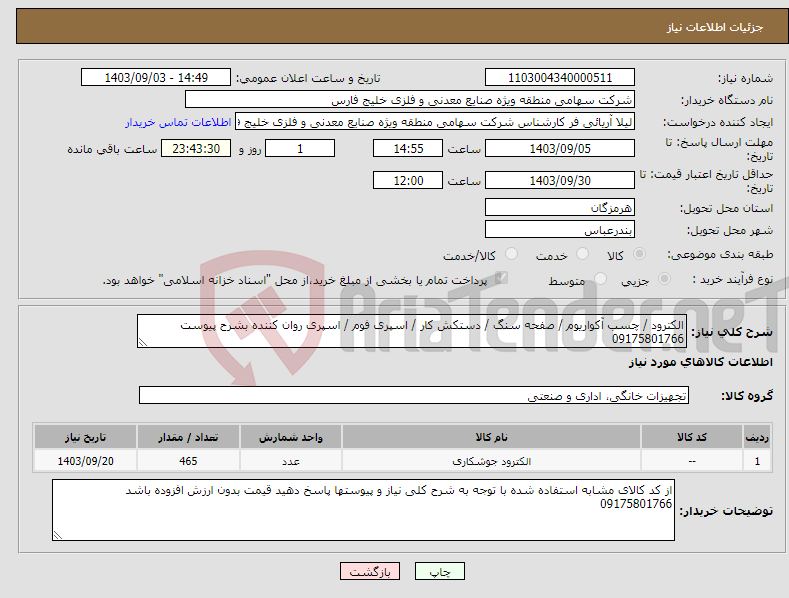Click the تعداد / مقدار column header

(188, 437)
